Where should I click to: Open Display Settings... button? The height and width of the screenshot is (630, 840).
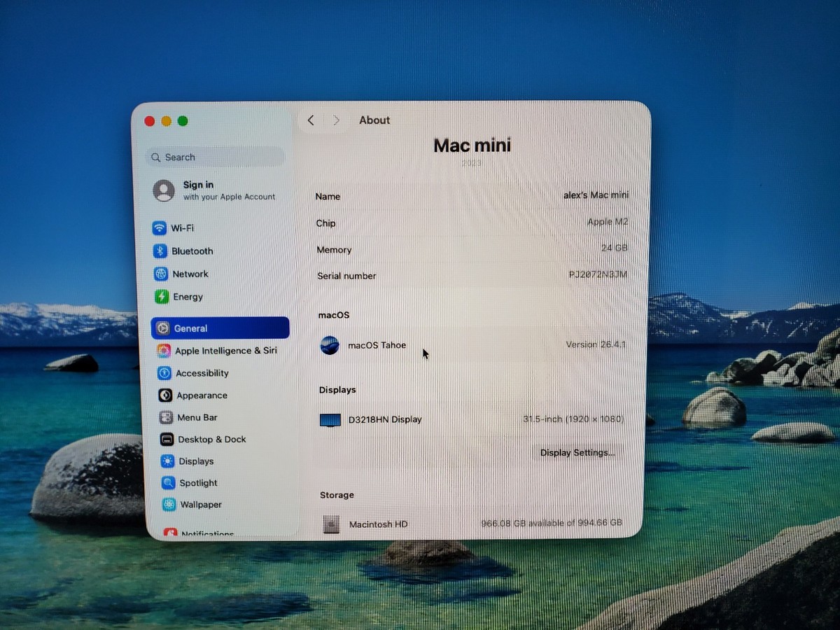point(577,453)
